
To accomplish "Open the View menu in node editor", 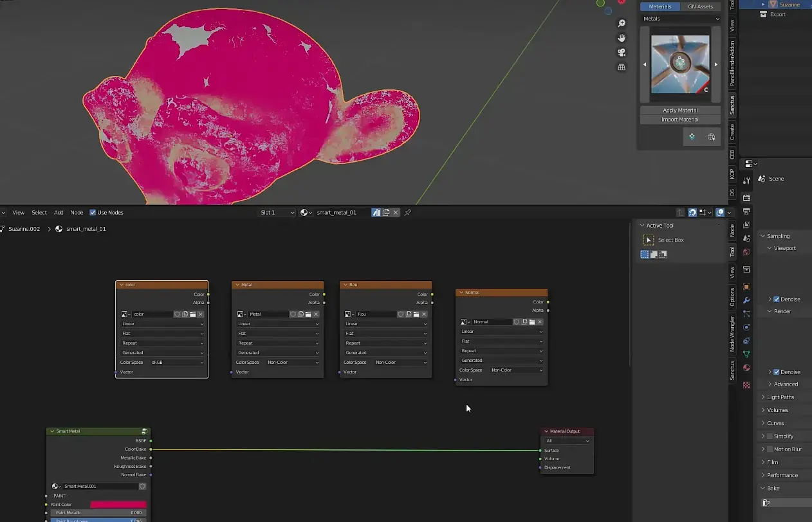I will (19, 213).
